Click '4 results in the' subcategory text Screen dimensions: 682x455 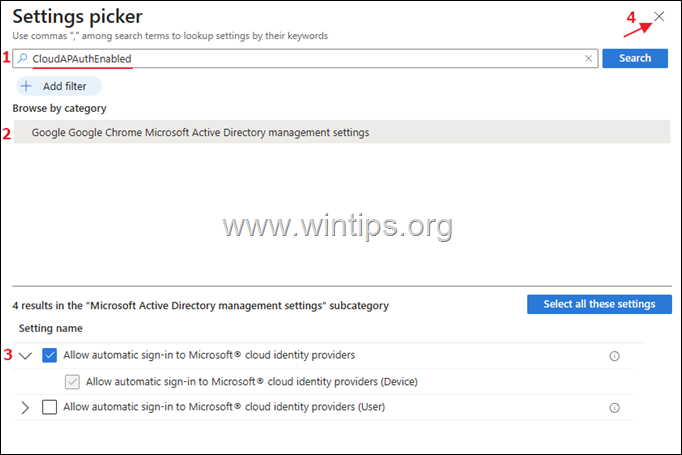[201, 306]
